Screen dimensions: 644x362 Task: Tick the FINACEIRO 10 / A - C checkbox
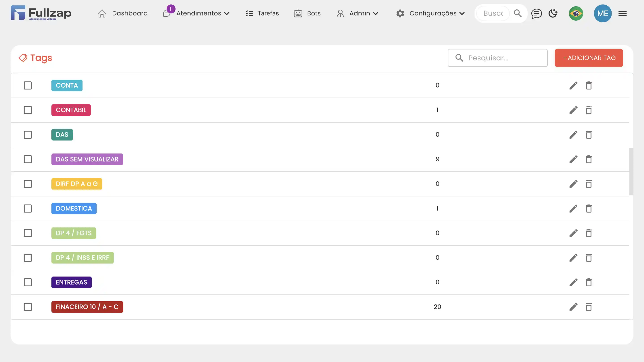click(28, 307)
